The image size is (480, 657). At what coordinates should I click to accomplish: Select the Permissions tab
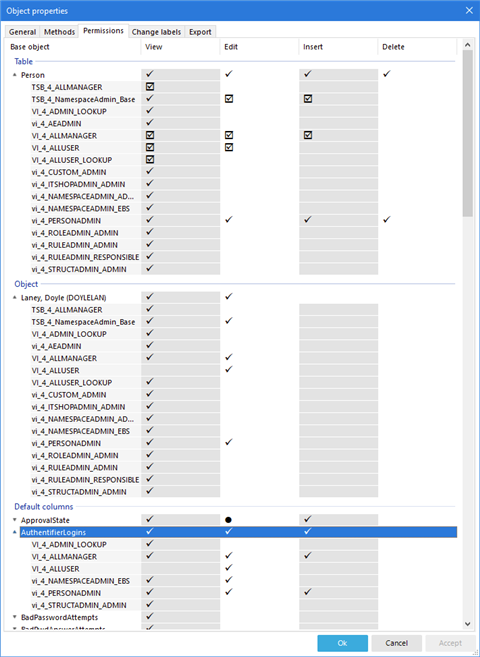tap(103, 31)
